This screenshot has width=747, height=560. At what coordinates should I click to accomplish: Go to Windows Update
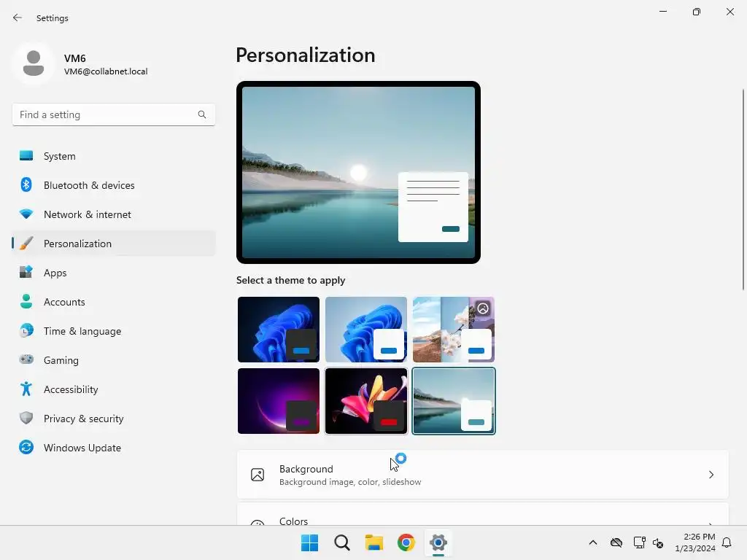click(114, 448)
